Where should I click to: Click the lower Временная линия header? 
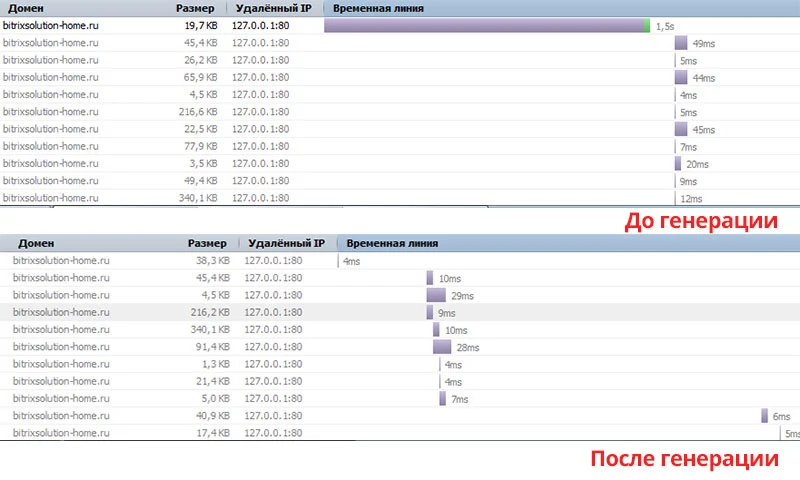pos(392,243)
